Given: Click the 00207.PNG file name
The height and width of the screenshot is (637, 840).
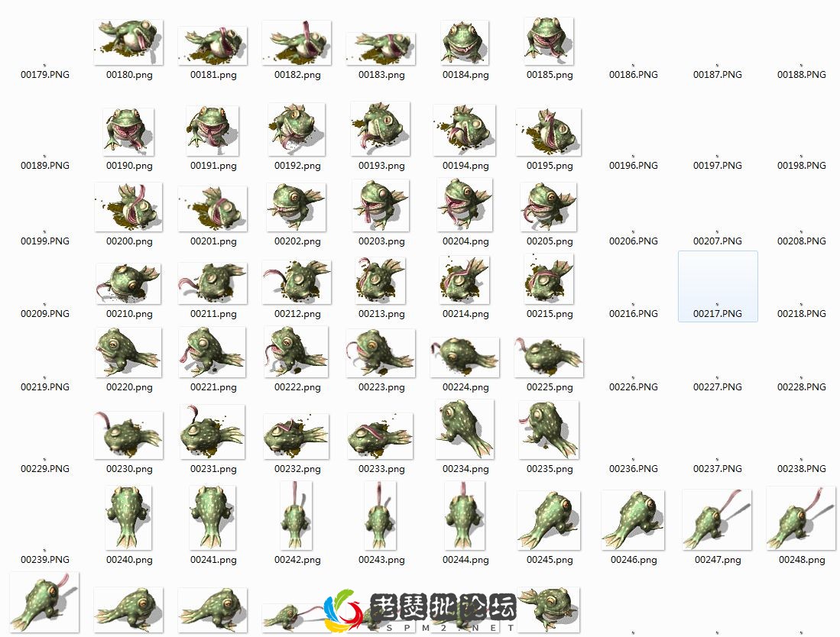Looking at the screenshot, I should pos(717,241).
